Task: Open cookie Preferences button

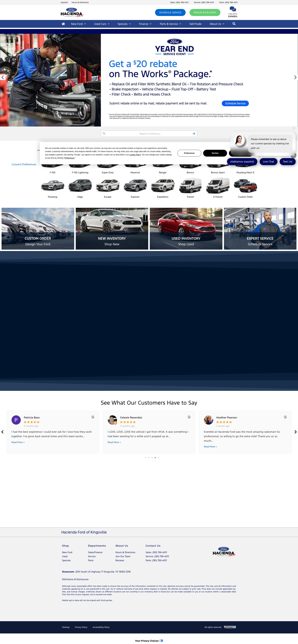Action: [x=189, y=153]
